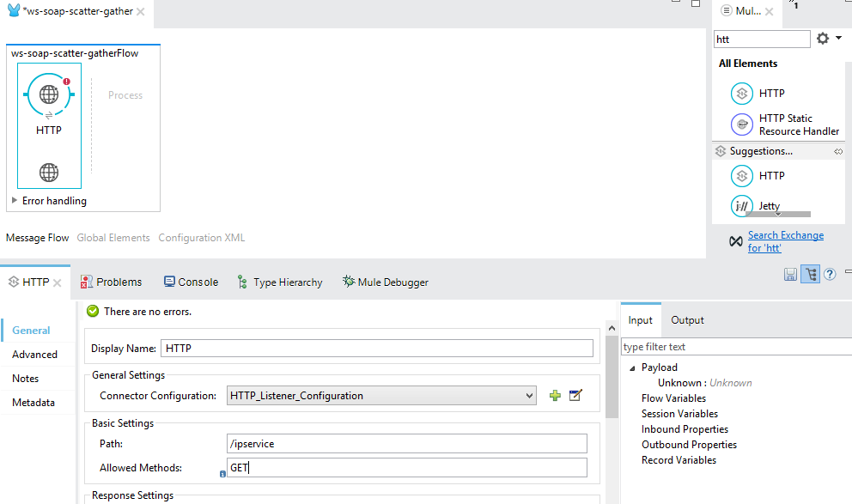Viewport: 852px width, 504px height.
Task: Choose the Jetty connector in Suggestions
Action: tap(756, 206)
